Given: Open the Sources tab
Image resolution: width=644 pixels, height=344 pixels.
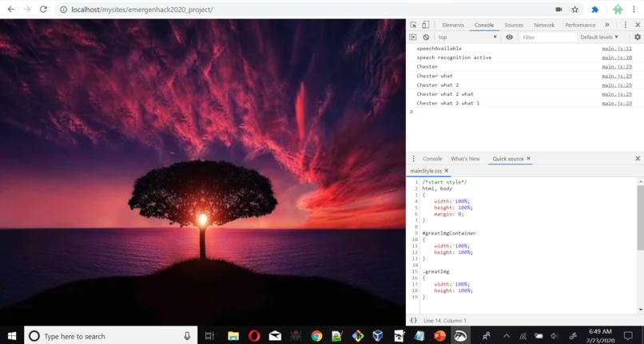Looking at the screenshot, I should coord(514,25).
